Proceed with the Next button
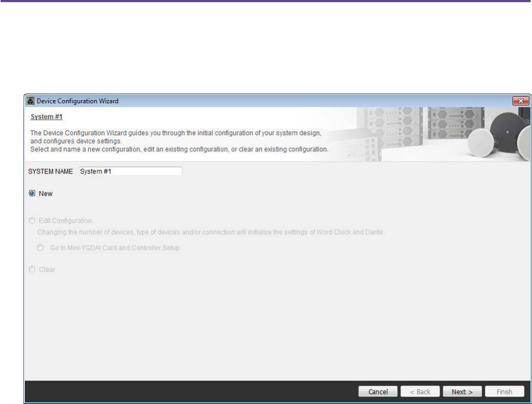 pyautogui.click(x=462, y=392)
